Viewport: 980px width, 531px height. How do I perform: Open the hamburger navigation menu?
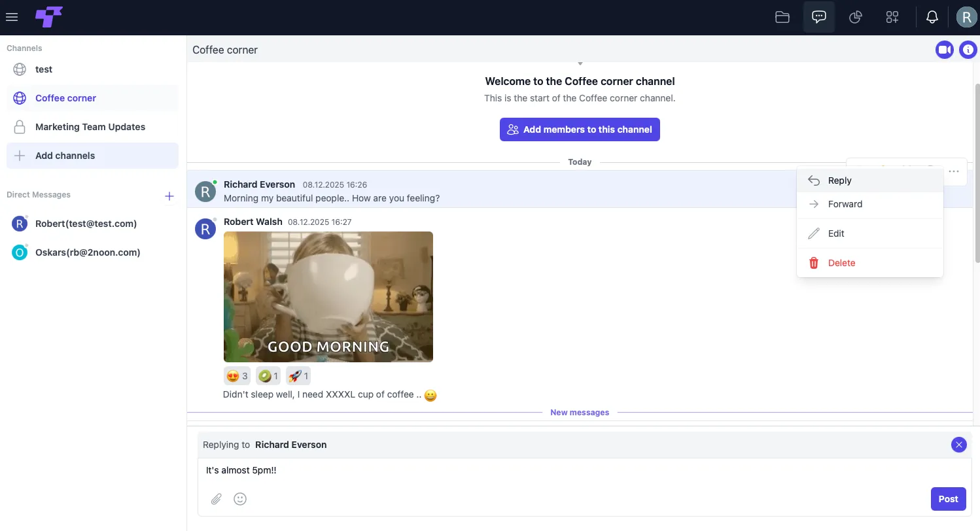(x=12, y=17)
